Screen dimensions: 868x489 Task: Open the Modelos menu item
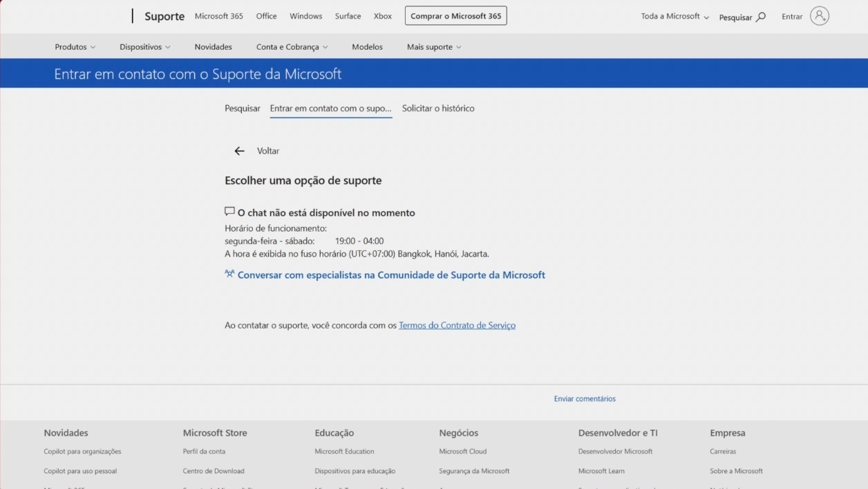tap(367, 47)
